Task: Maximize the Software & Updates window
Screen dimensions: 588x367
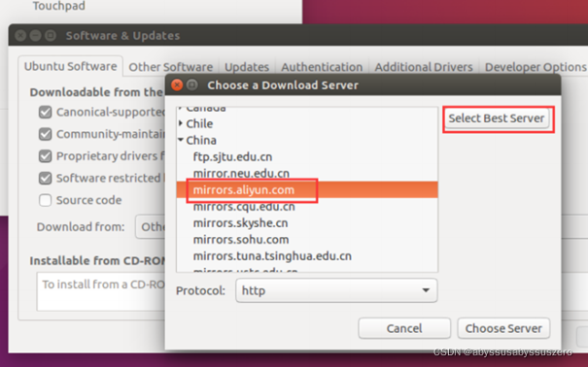Action: [51, 36]
